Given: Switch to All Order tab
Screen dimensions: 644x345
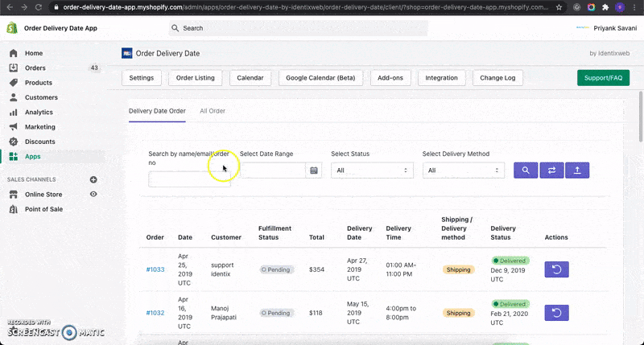Looking at the screenshot, I should 213,111.
